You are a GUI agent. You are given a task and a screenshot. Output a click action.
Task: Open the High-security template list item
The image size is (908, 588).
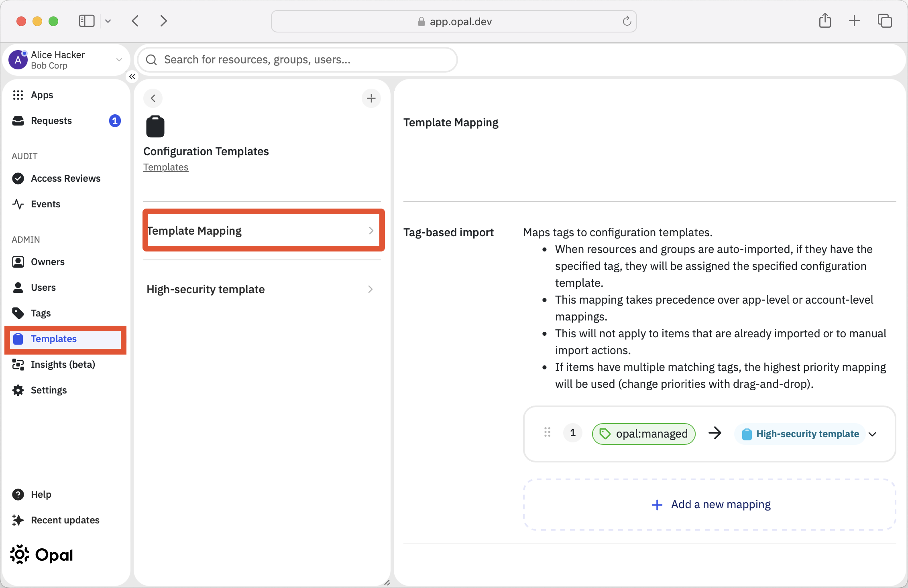tap(262, 289)
